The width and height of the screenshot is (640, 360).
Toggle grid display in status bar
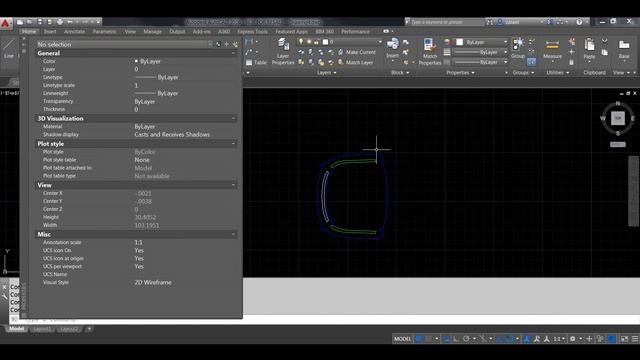click(418, 339)
